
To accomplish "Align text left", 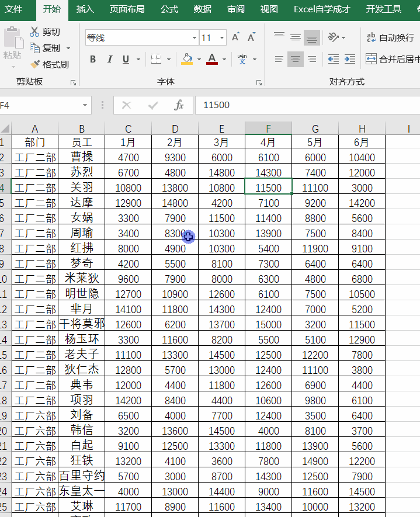I will tap(279, 60).
